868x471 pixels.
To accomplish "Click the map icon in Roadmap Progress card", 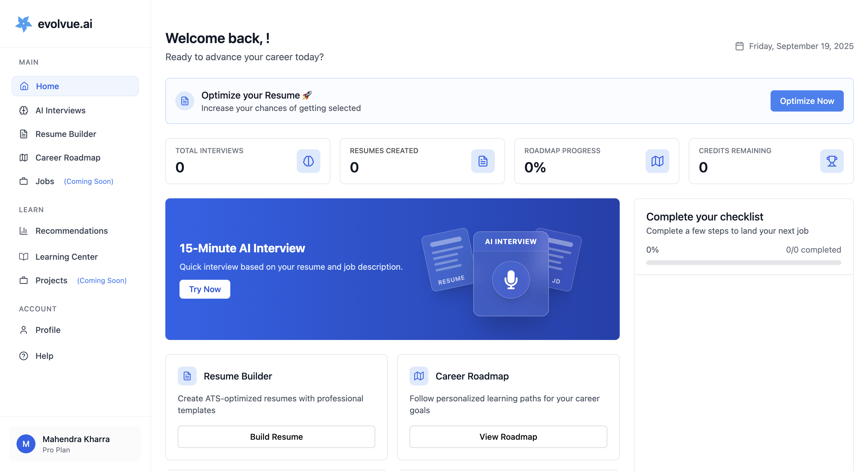I will pyautogui.click(x=657, y=161).
